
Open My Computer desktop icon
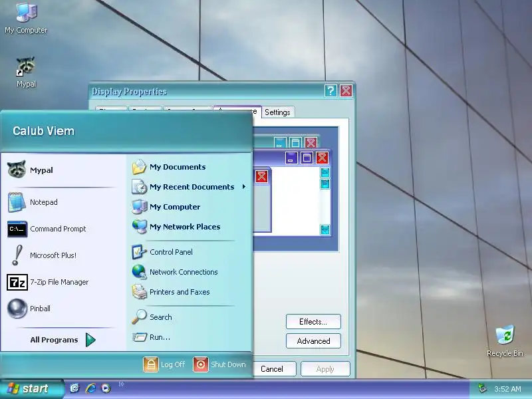coord(26,18)
